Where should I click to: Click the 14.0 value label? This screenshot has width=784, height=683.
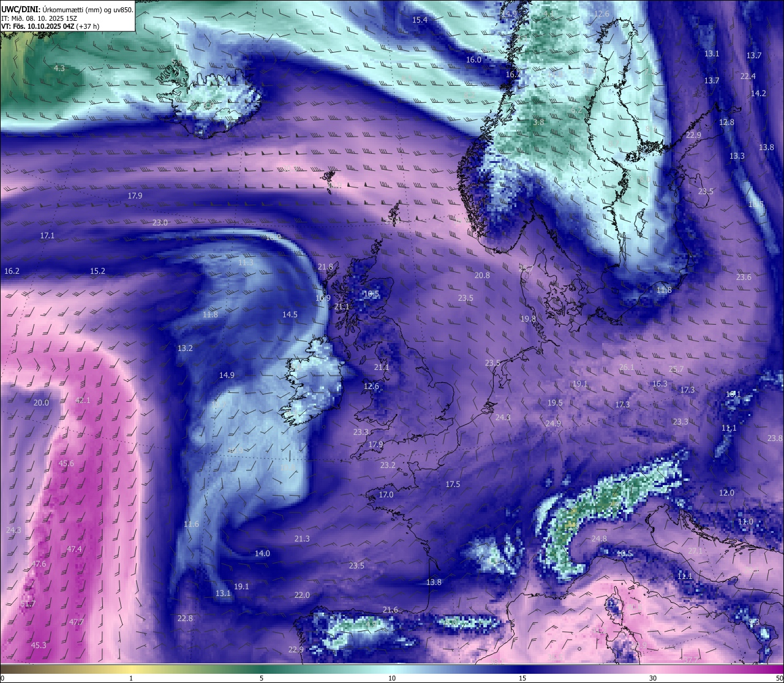pos(262,553)
